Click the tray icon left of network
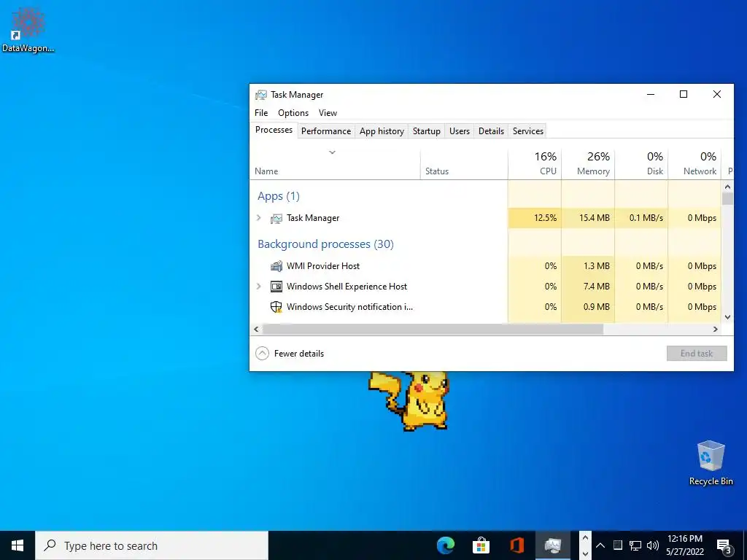 (x=617, y=545)
